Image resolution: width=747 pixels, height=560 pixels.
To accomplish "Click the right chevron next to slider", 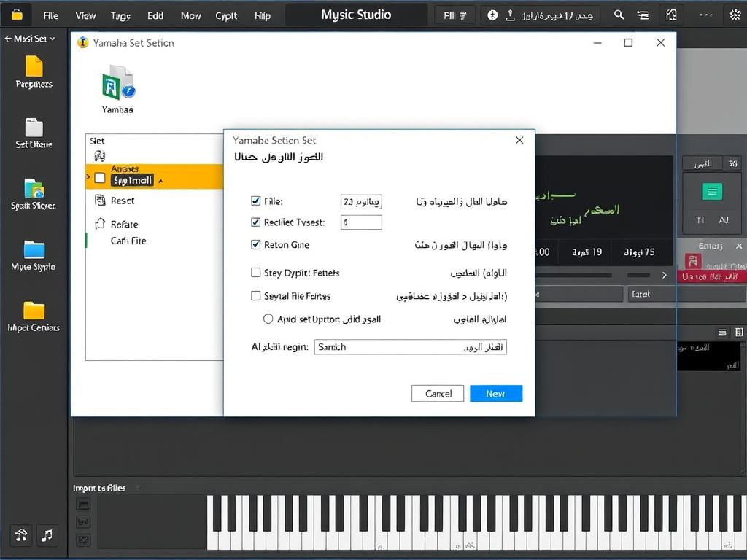I will [664, 275].
